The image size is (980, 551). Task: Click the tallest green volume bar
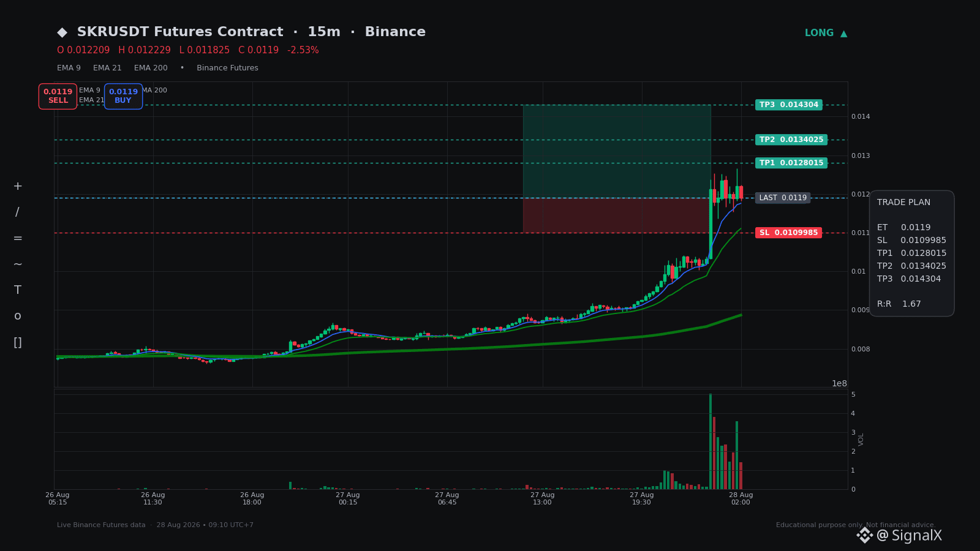click(x=710, y=441)
